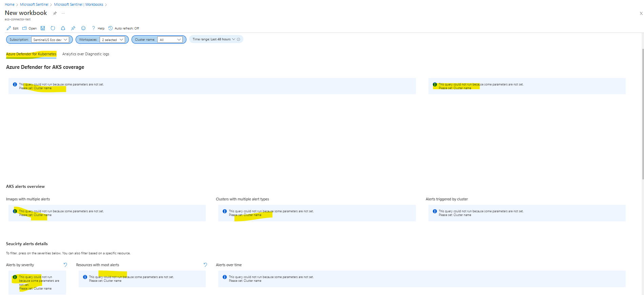The height and width of the screenshot is (295, 644).
Task: Switch to Analytics over Diagnostic logs tab
Action: (86, 54)
